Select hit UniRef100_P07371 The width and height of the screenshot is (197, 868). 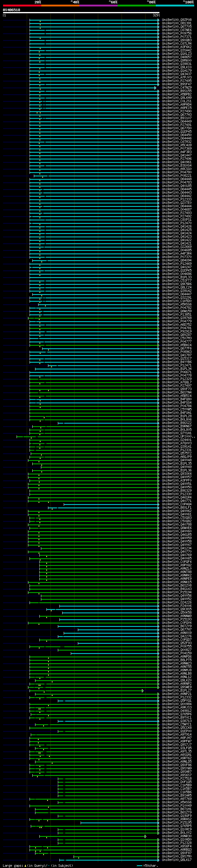pyautogui.click(x=177, y=37)
